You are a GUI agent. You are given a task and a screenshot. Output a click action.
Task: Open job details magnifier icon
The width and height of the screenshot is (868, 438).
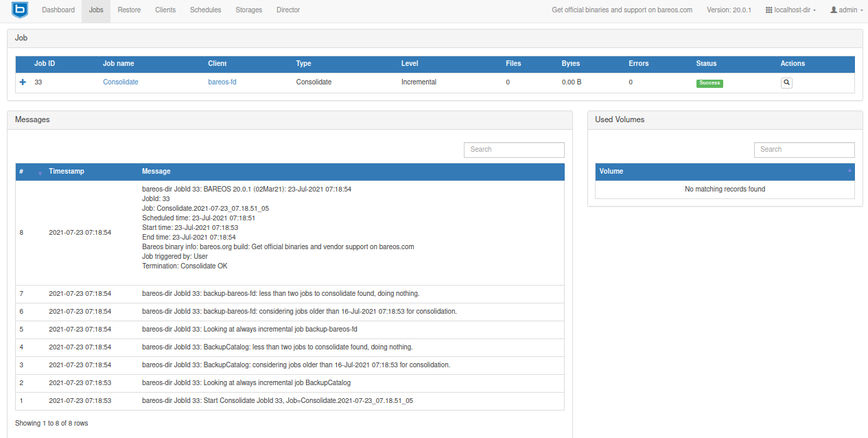786,82
